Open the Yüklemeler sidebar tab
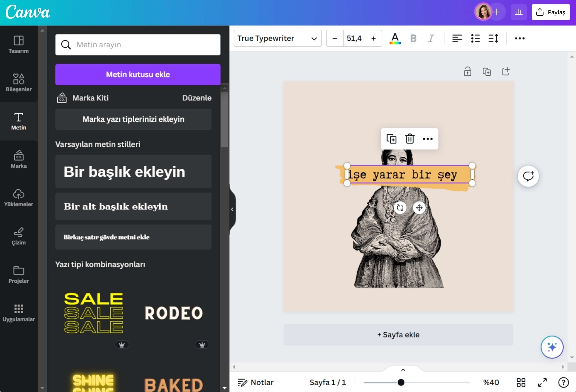The height and width of the screenshot is (392, 576). (x=19, y=198)
